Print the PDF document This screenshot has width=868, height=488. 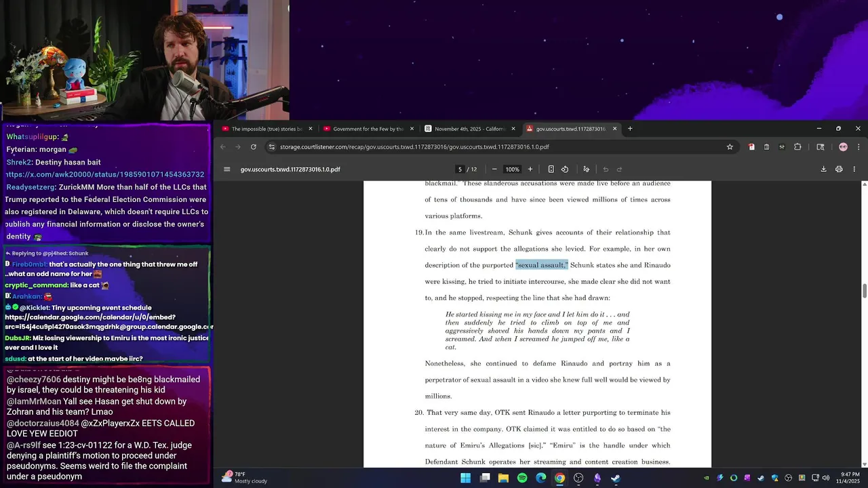point(839,169)
